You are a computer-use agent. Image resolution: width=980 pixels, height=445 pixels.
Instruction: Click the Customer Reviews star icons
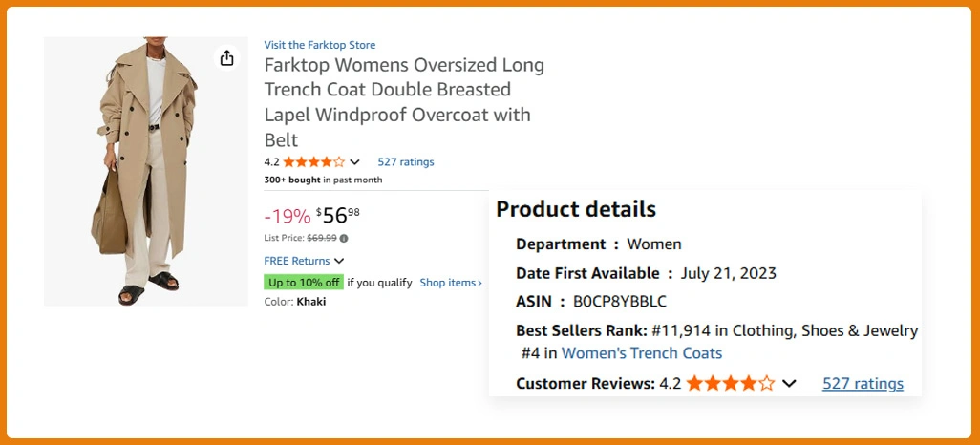tap(730, 384)
